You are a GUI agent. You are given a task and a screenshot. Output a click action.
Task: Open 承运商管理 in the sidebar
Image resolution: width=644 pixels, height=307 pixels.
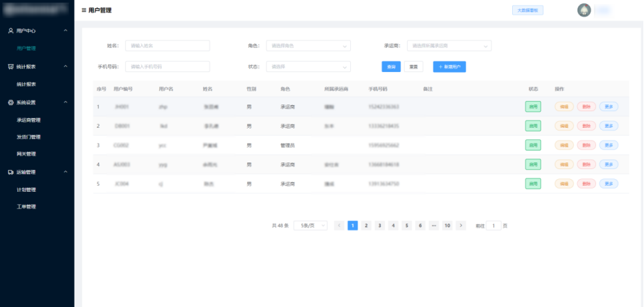[29, 121]
